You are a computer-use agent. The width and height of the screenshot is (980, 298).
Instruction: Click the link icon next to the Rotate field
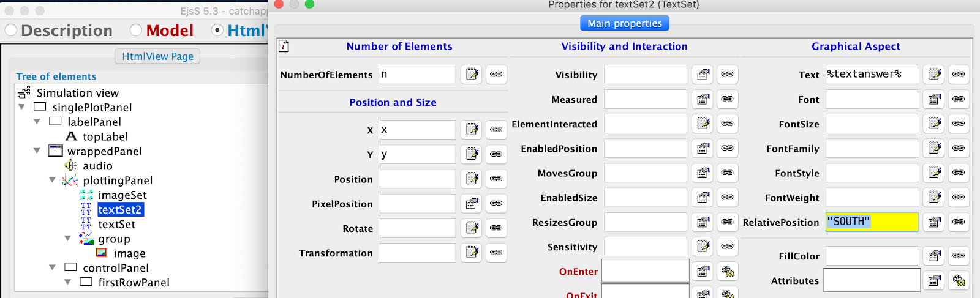coord(496,228)
